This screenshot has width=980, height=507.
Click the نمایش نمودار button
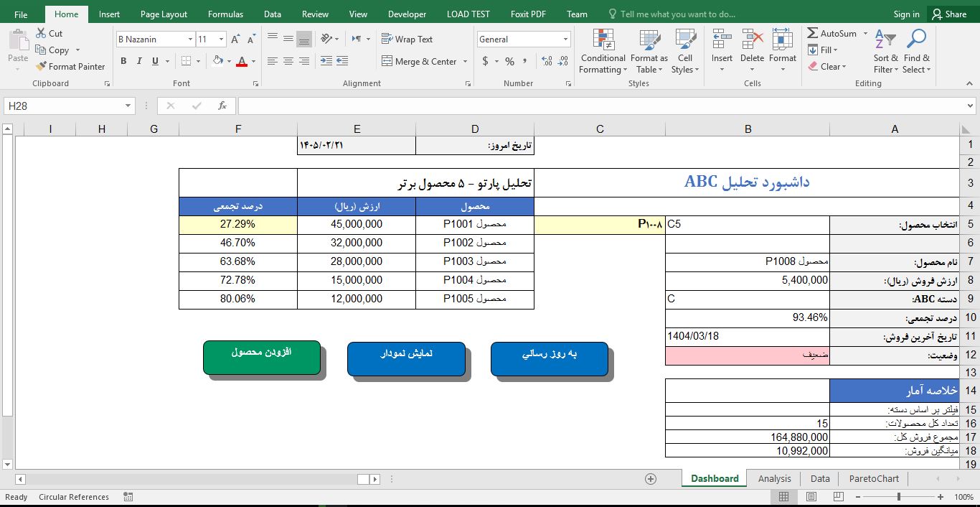click(x=406, y=358)
